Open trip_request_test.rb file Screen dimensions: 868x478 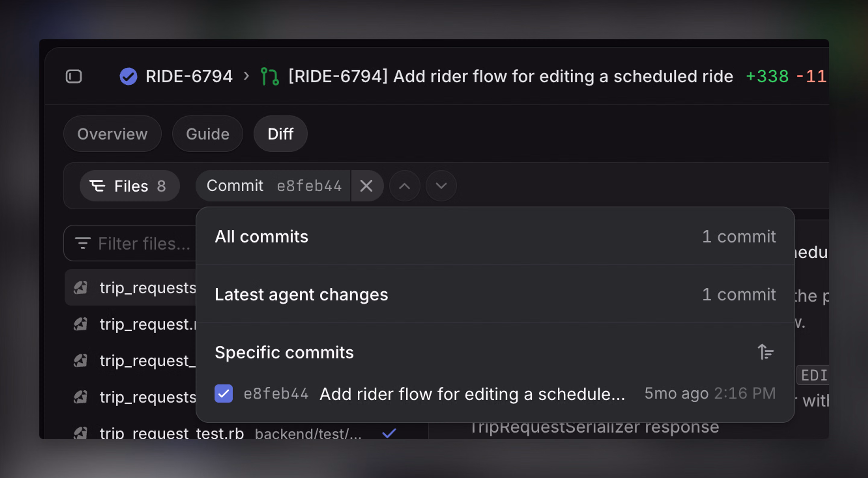click(172, 433)
